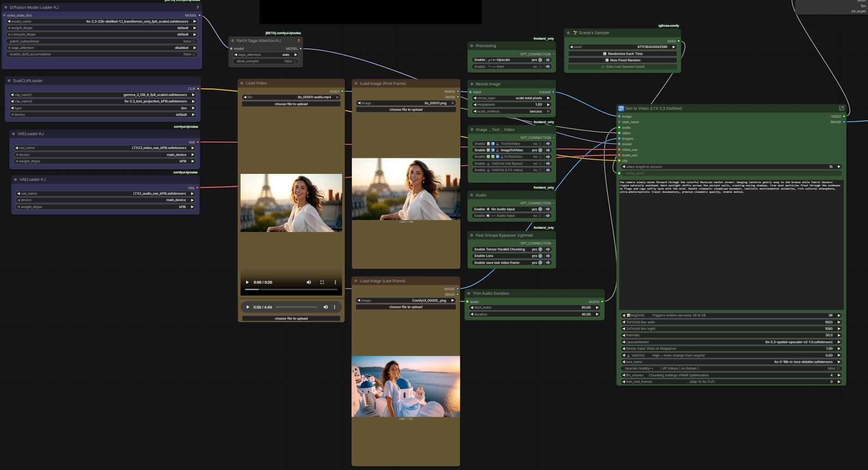This screenshot has width=868, height=470.
Task: Click arrow icon beside No Audio Input
Action: click(x=548, y=209)
